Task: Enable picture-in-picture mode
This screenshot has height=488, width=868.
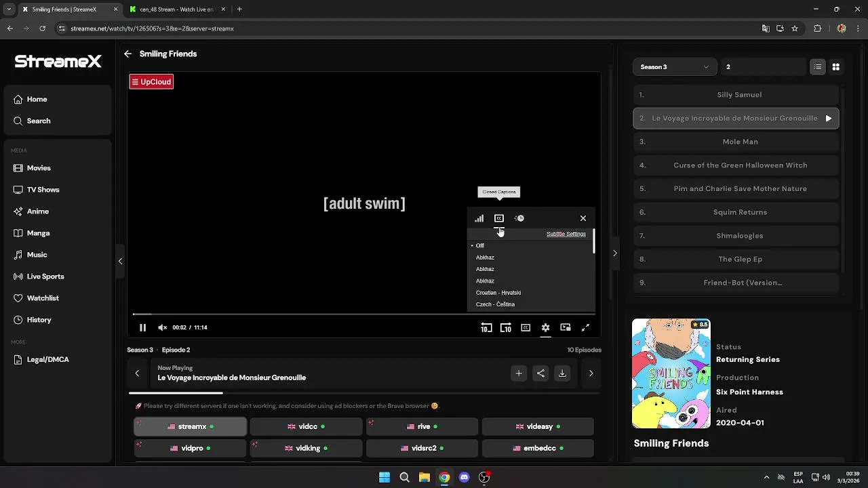Action: pyautogui.click(x=566, y=327)
